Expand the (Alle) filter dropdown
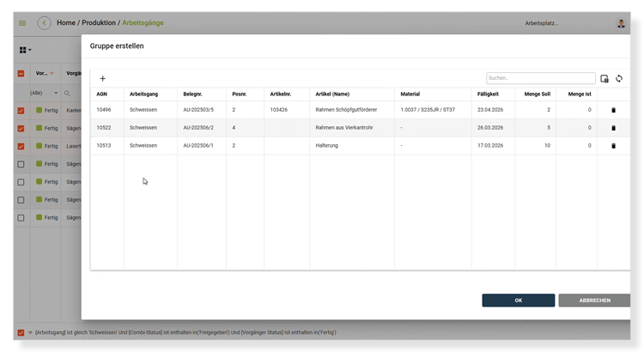Screen dimensions: 644x352 pos(43,93)
